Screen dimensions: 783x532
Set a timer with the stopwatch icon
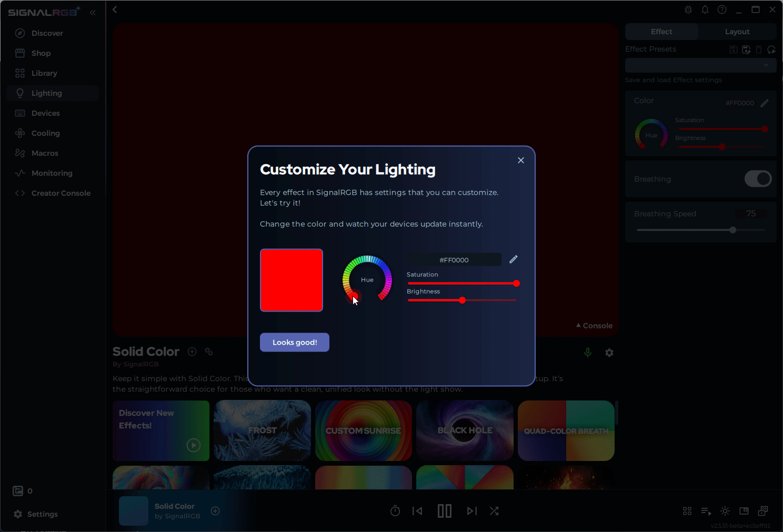click(x=395, y=510)
